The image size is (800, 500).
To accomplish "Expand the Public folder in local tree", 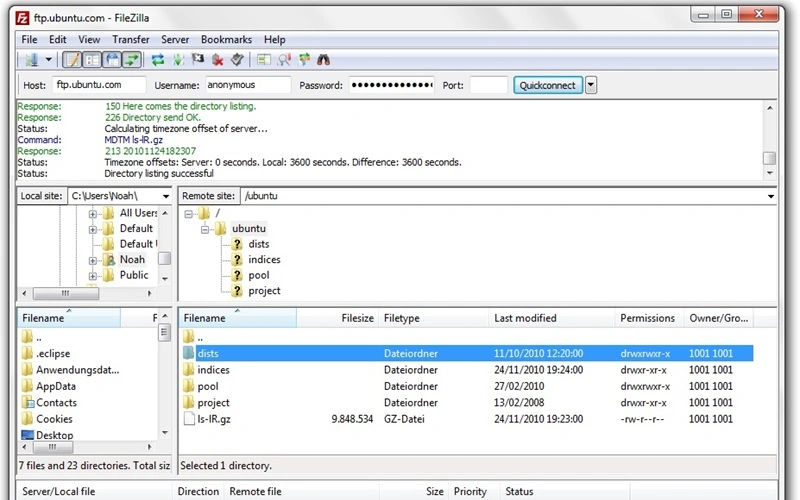I will pos(93,276).
